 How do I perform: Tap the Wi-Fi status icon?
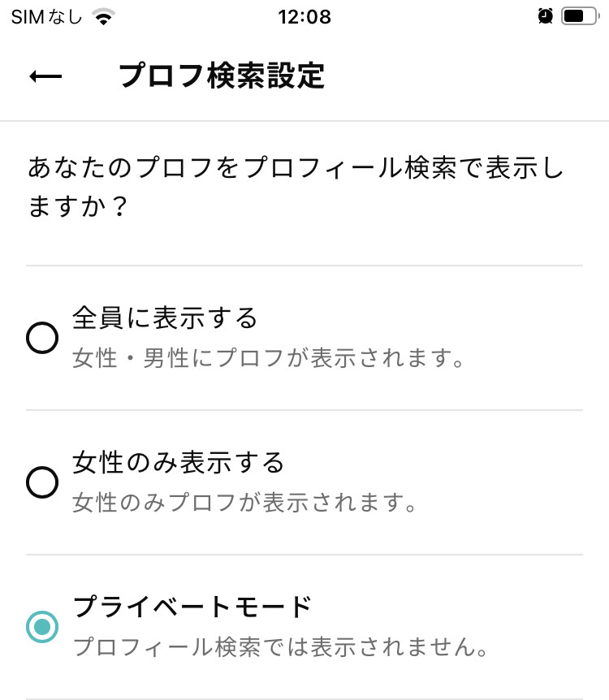point(103,17)
